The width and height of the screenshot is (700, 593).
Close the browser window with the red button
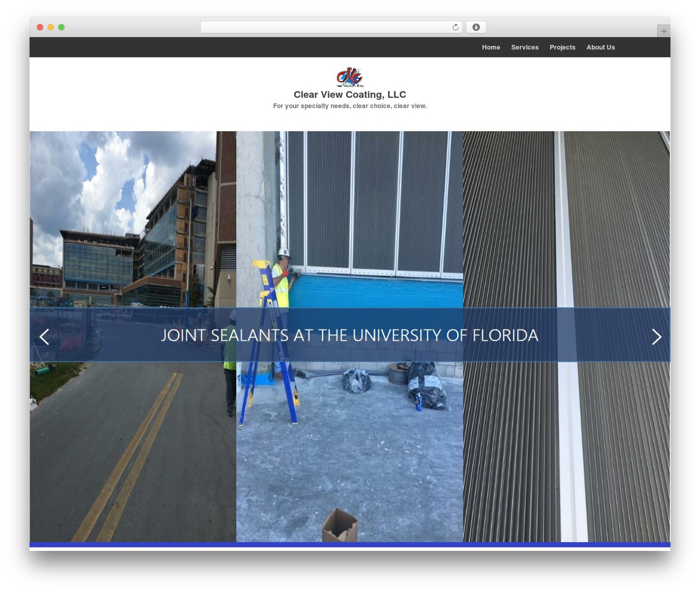coord(40,27)
